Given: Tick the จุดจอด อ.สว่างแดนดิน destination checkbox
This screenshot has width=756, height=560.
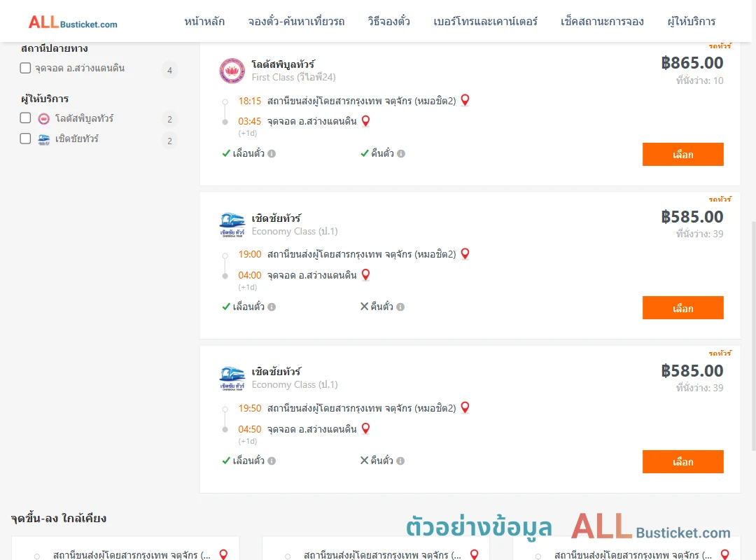Looking at the screenshot, I should (25, 68).
